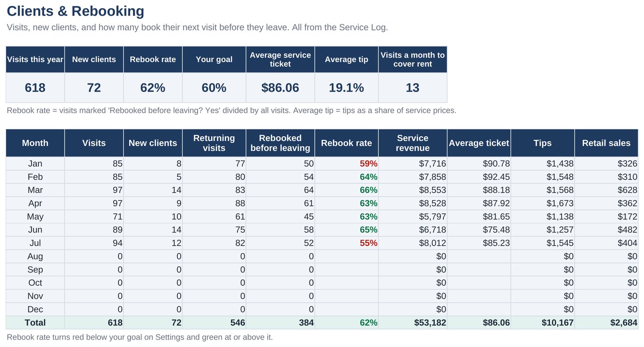Select the "Visits this year" summary header
Image resolution: width=644 pixels, height=347 pixels.
coord(35,59)
